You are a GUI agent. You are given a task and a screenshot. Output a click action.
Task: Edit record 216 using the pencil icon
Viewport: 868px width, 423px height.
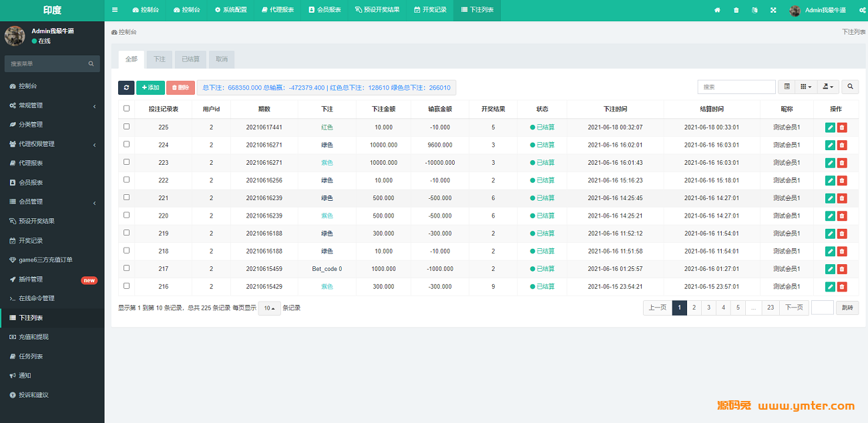tap(830, 286)
